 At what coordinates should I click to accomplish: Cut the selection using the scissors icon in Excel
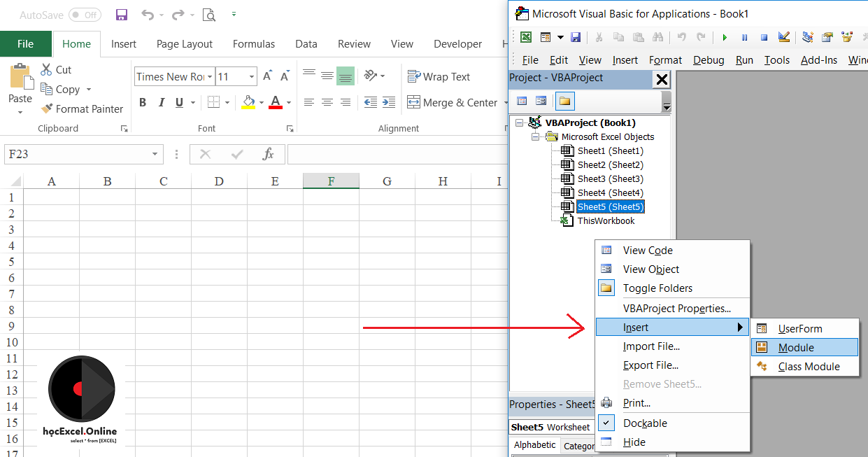(x=47, y=69)
